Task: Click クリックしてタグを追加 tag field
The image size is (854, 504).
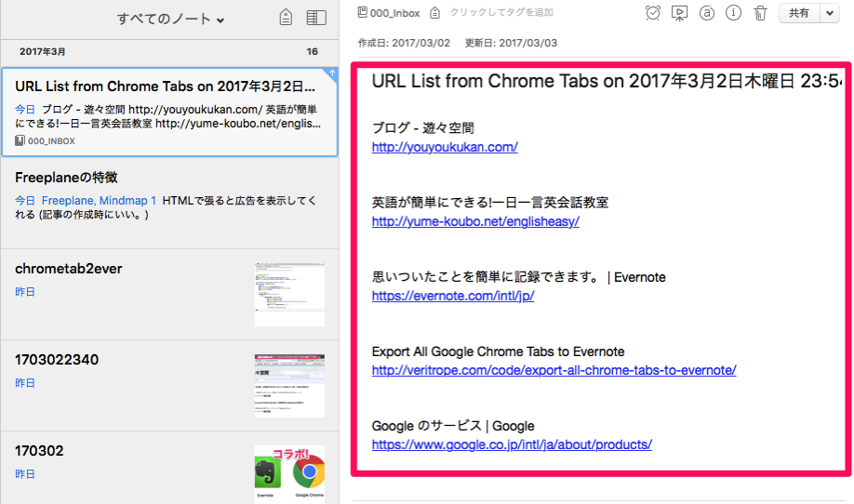Action: click(501, 12)
